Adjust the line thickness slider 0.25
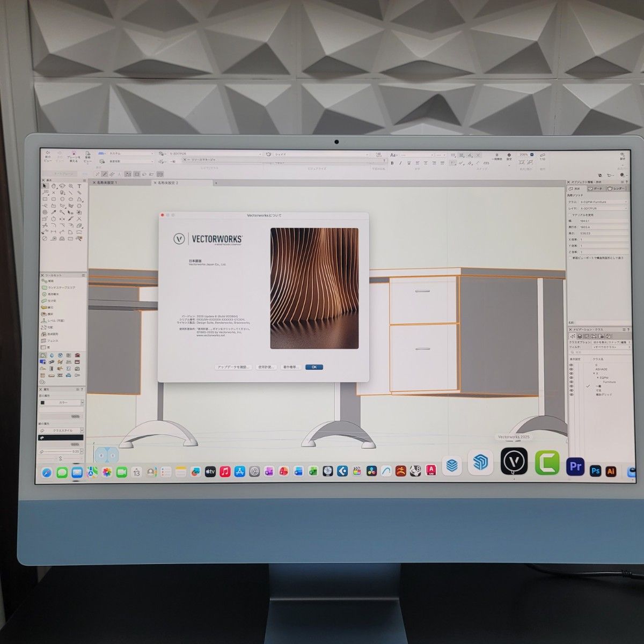The image size is (644, 644). (x=58, y=451)
